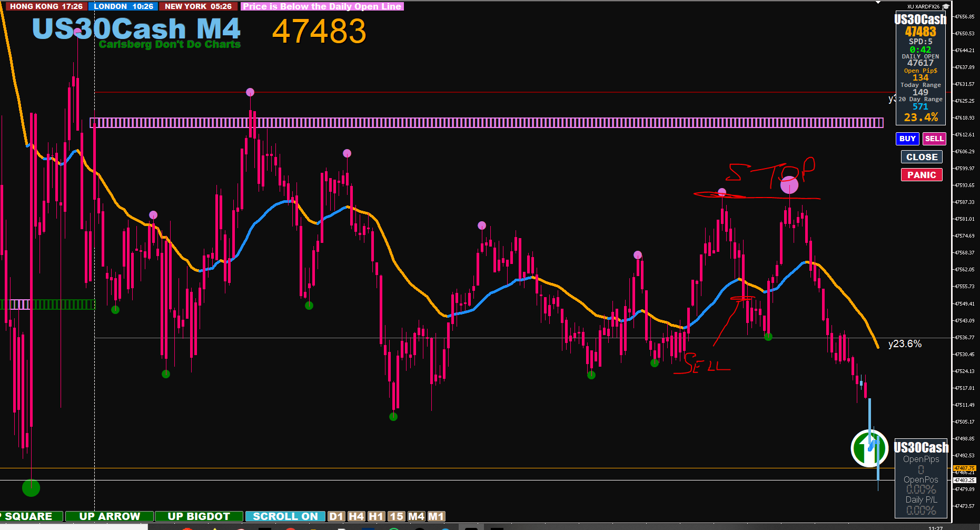Select the M4 timeframe button
This screenshot has height=530, width=980.
[417, 516]
